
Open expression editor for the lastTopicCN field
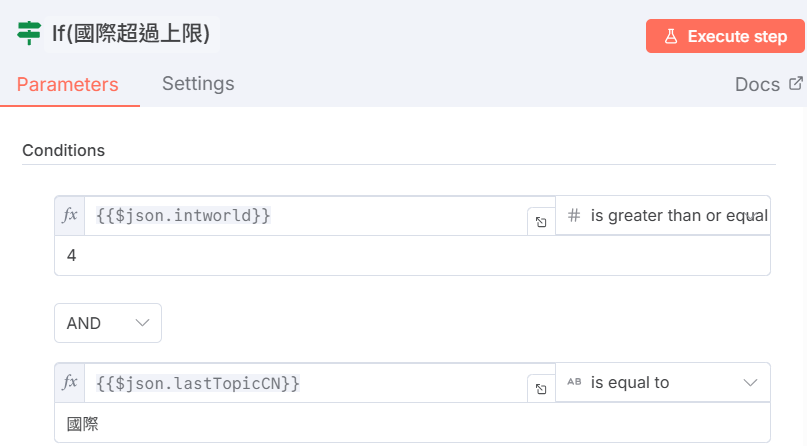540,389
